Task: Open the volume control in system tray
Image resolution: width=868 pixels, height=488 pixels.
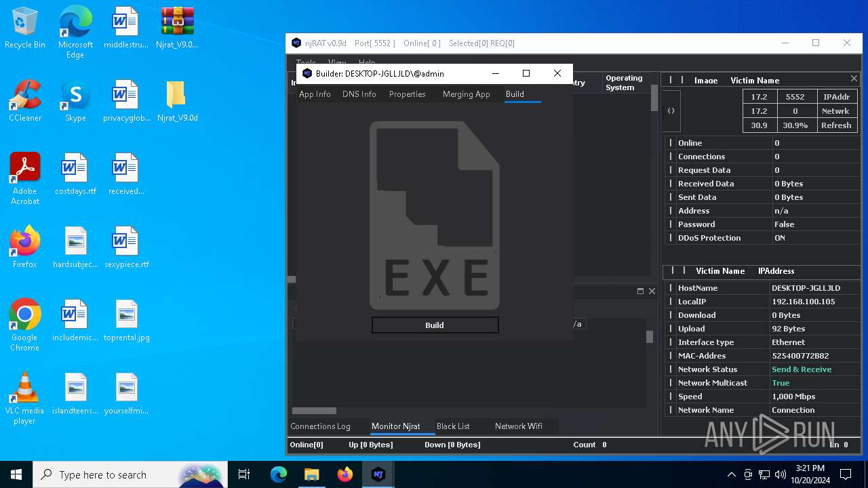Action: pyautogui.click(x=781, y=474)
